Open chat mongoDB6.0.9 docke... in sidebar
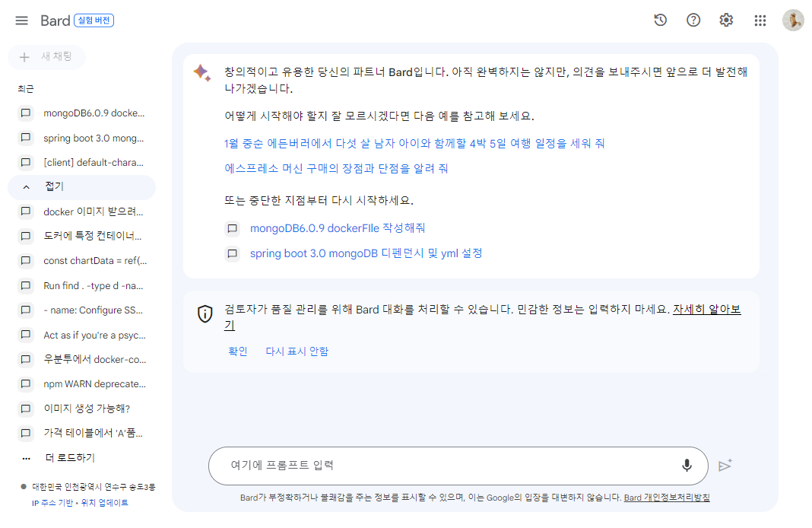Viewport: 812px width, 528px height. point(82,113)
